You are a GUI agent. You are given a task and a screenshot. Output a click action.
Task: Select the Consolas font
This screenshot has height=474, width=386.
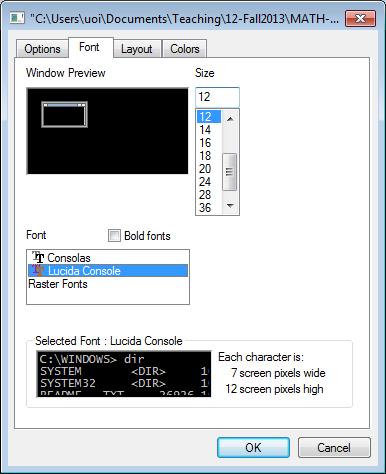pos(108,257)
